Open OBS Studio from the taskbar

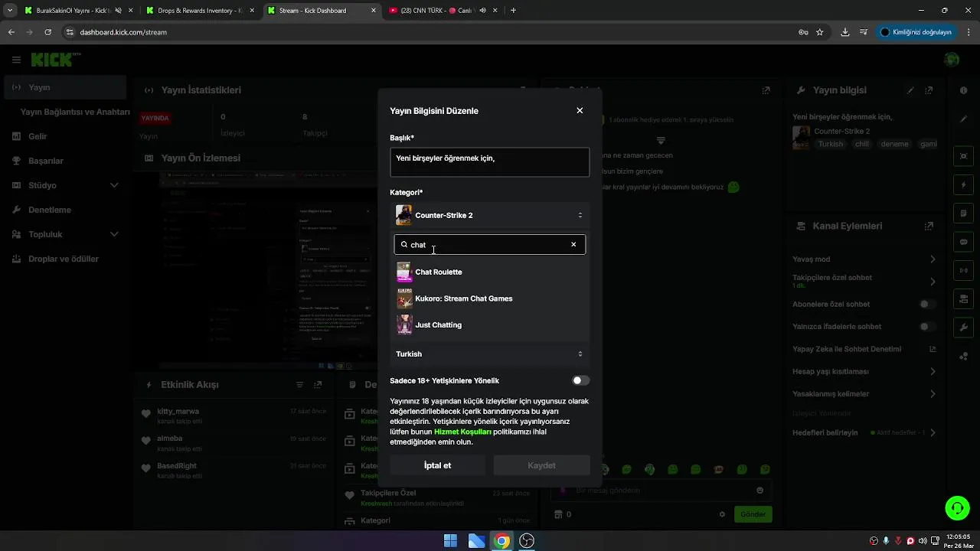pyautogui.click(x=527, y=541)
